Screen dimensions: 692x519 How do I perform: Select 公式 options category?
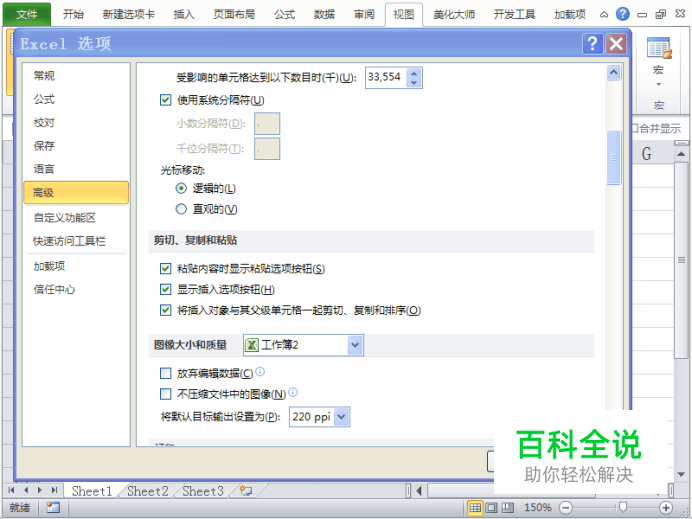76,99
